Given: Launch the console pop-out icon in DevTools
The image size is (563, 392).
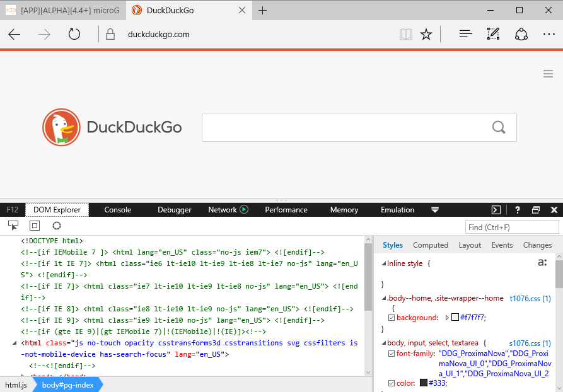Looking at the screenshot, I should (x=496, y=209).
